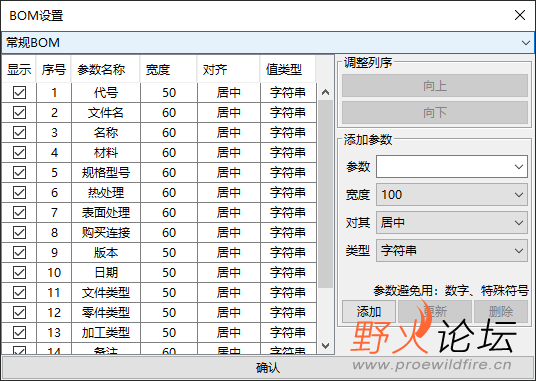This screenshot has height=381, width=536.
Task: Click the 参数名称 column header
Action: point(106,70)
